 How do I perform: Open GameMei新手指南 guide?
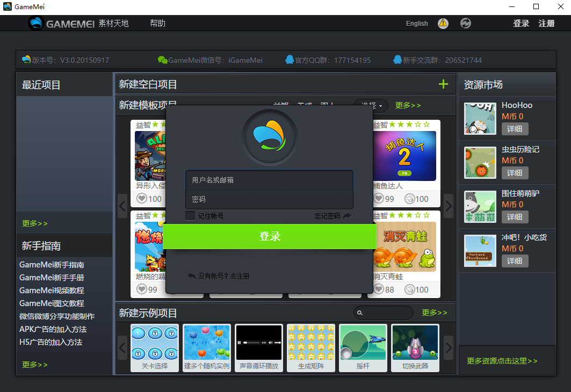[52, 265]
